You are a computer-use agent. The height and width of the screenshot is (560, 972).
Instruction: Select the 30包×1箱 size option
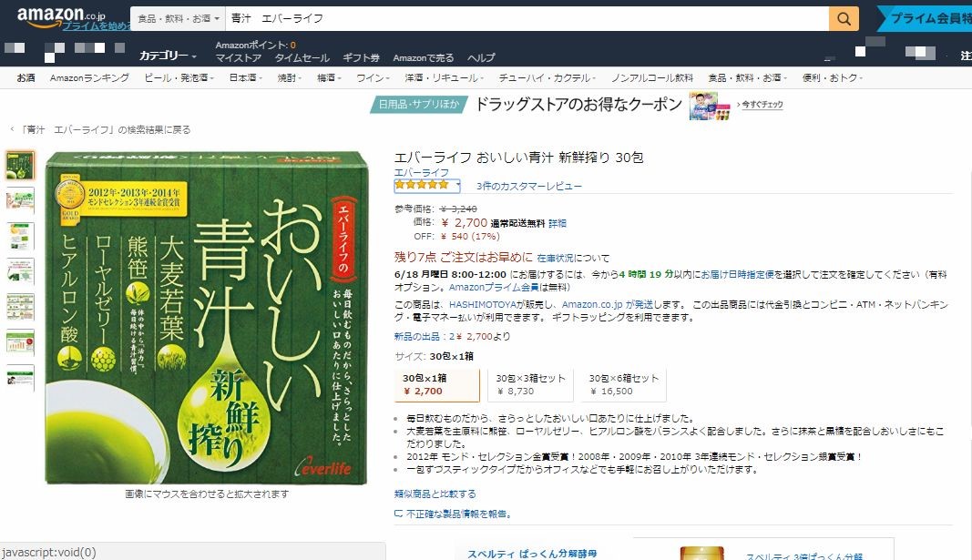pos(437,384)
